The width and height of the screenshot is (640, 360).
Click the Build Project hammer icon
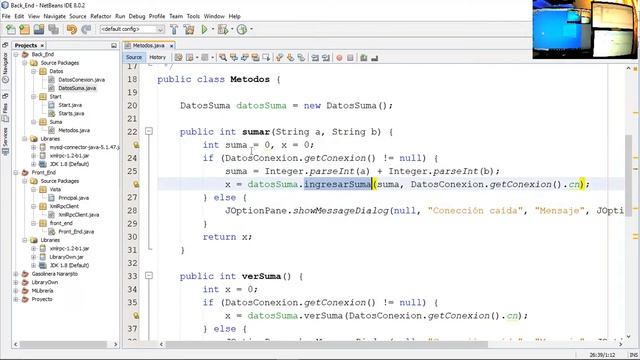click(x=174, y=29)
